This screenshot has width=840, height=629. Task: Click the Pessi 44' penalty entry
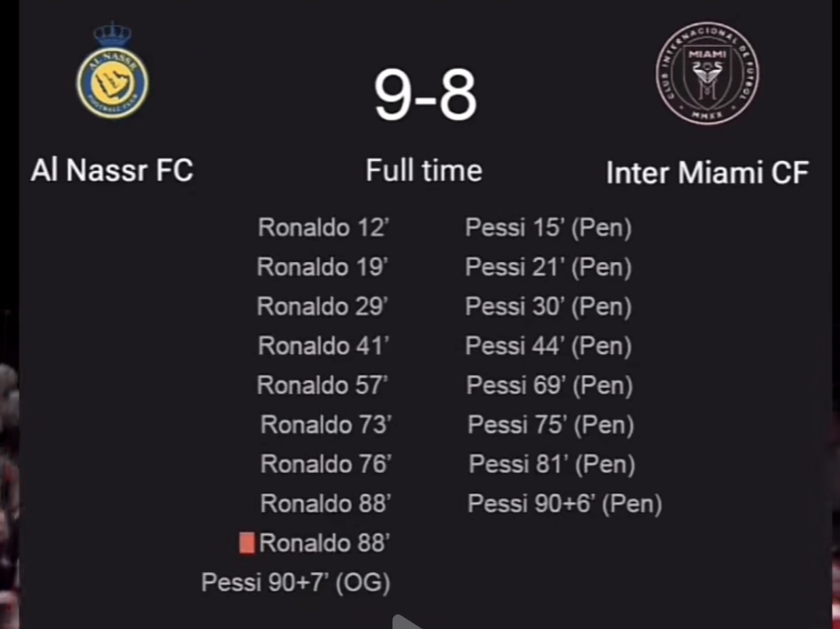pyautogui.click(x=548, y=347)
